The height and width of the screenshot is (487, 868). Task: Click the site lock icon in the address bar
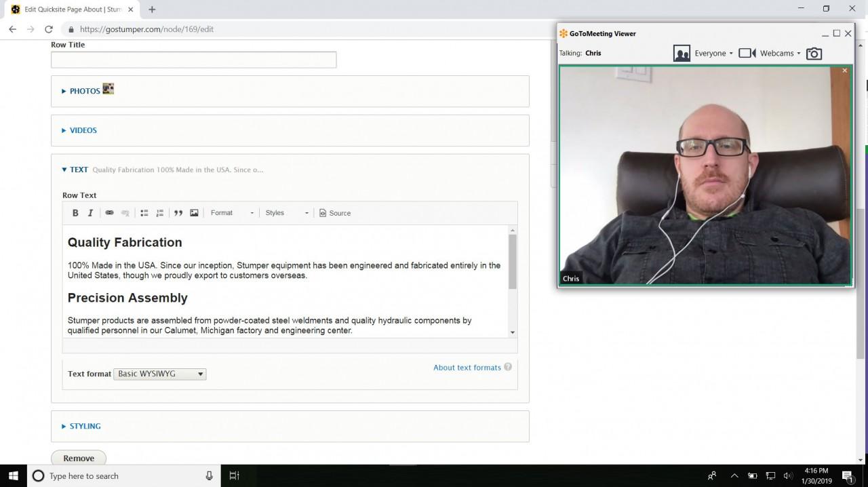click(71, 29)
